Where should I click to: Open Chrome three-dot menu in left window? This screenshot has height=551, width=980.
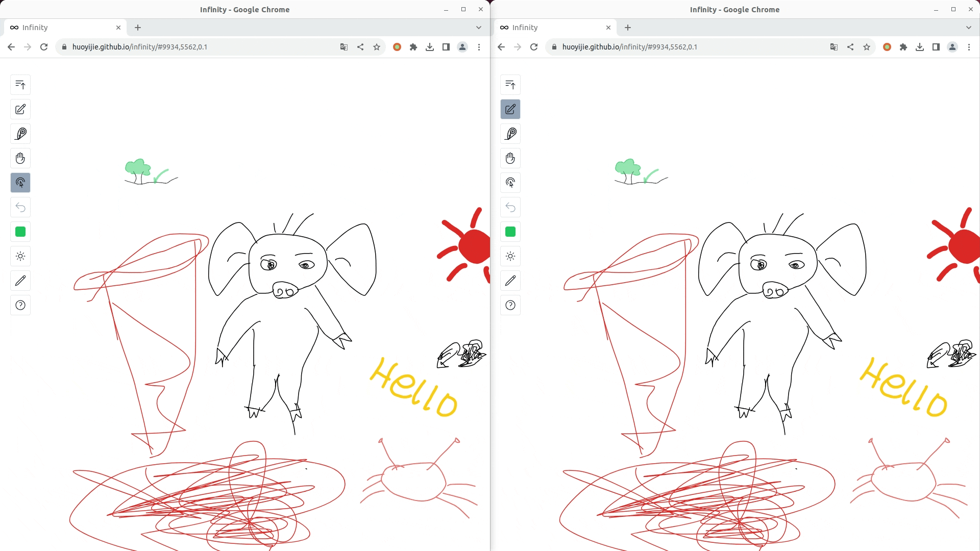coord(479,47)
